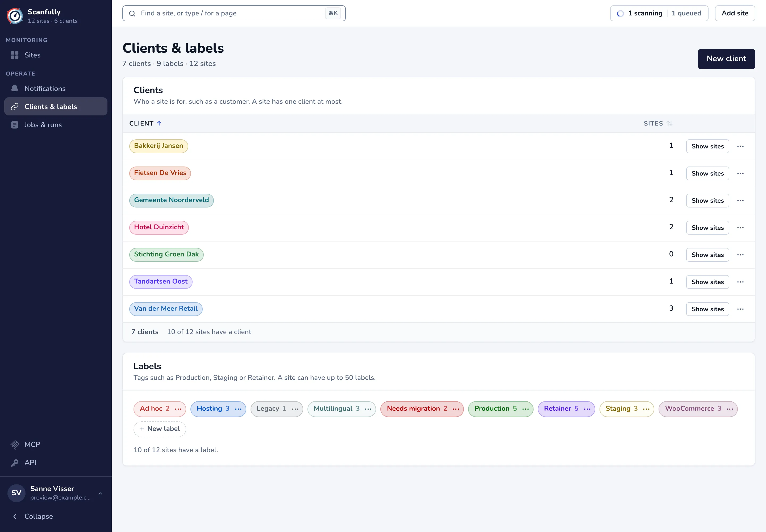Sort table by Client column

(145, 123)
